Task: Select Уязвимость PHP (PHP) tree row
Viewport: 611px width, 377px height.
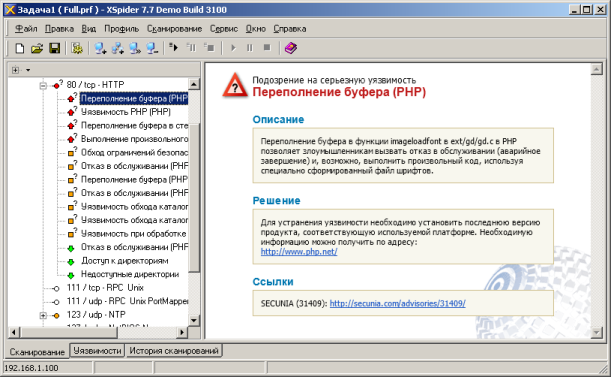Action: (x=125, y=112)
